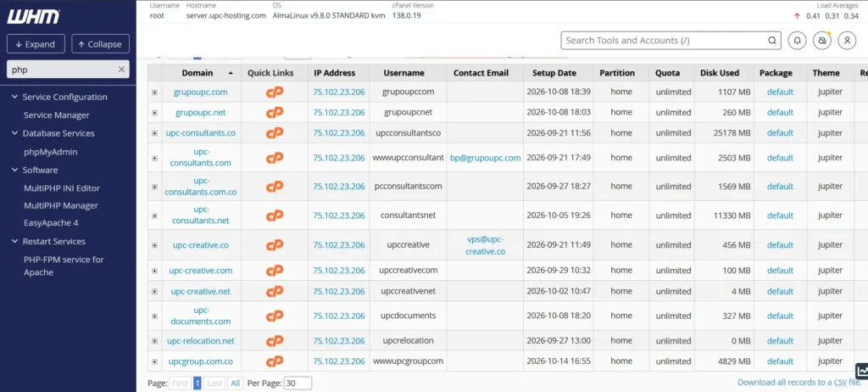Image resolution: width=868 pixels, height=392 pixels.
Task: Expand the upcgroup.com.co row details
Action: click(154, 362)
